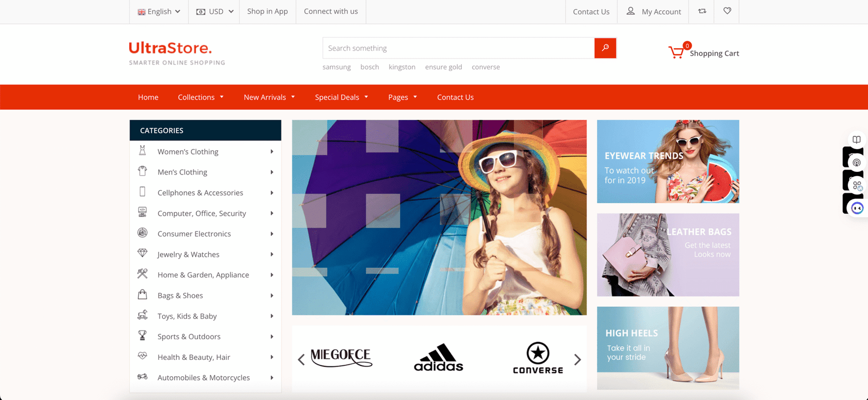Click into the Search something field
868x400 pixels.
click(x=458, y=48)
